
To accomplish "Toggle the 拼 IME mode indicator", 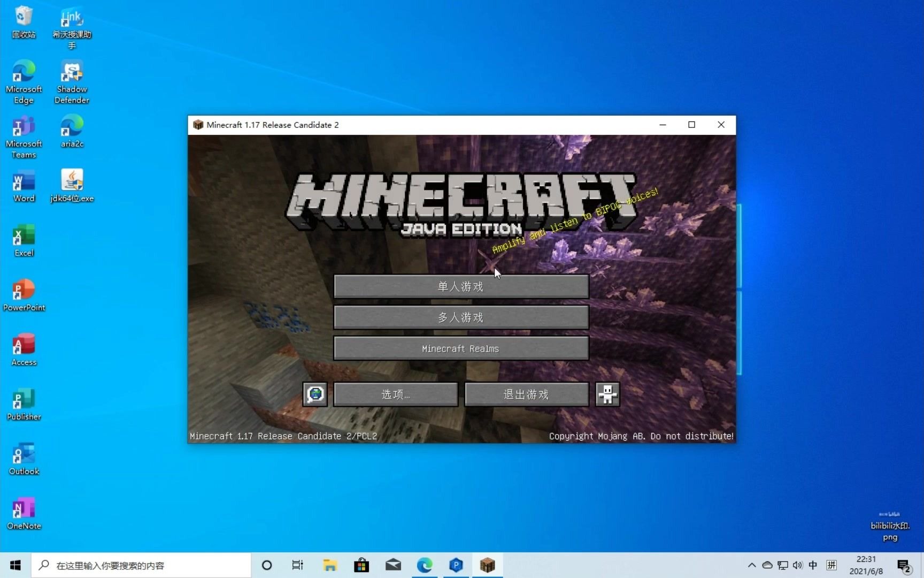I will 831,565.
